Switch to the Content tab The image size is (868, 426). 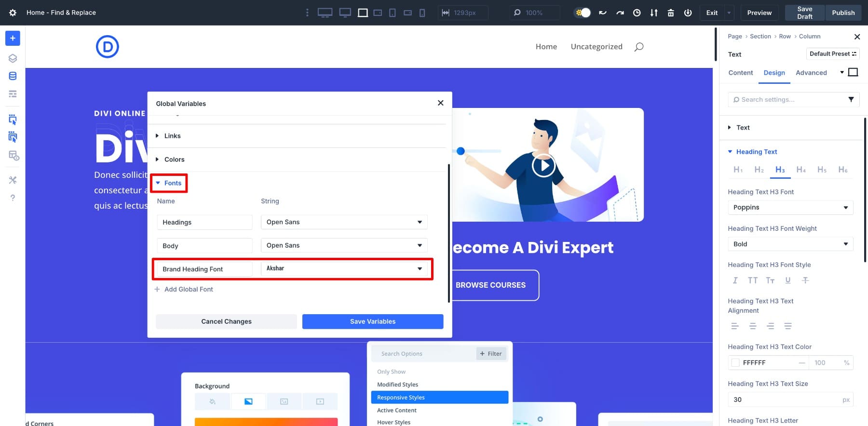pyautogui.click(x=740, y=73)
